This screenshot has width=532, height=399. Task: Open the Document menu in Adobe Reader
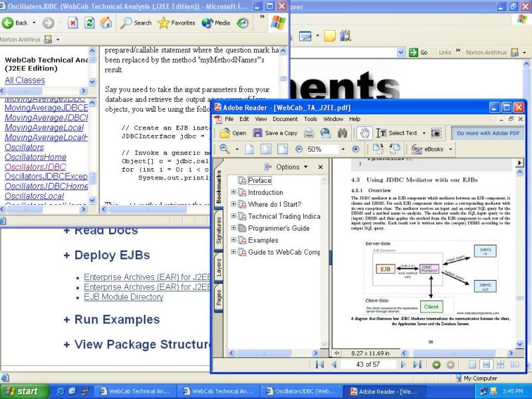285,119
